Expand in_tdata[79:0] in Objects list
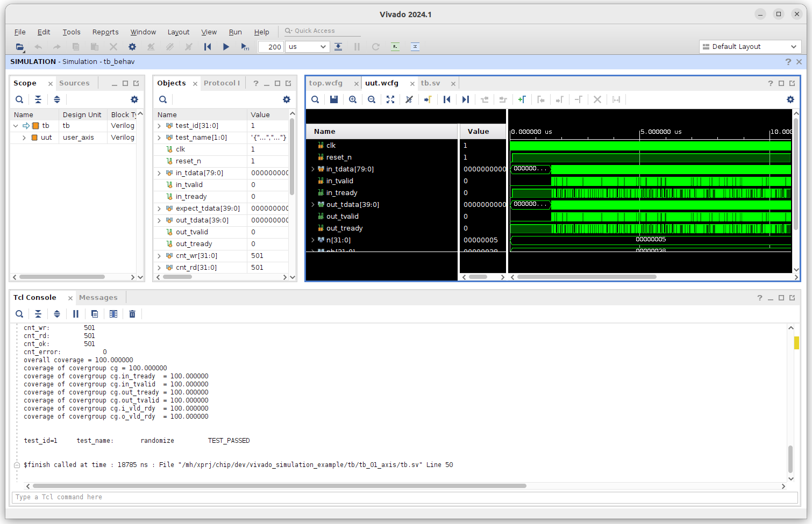This screenshot has width=812, height=524. 159,173
